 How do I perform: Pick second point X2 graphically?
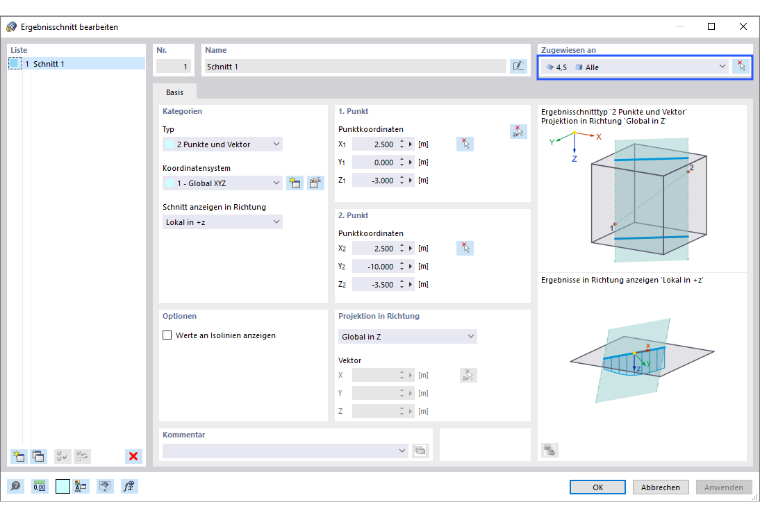tap(465, 248)
